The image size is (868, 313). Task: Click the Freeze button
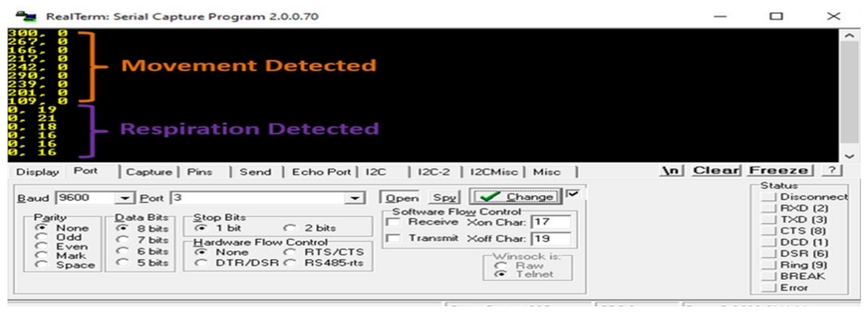click(x=779, y=170)
